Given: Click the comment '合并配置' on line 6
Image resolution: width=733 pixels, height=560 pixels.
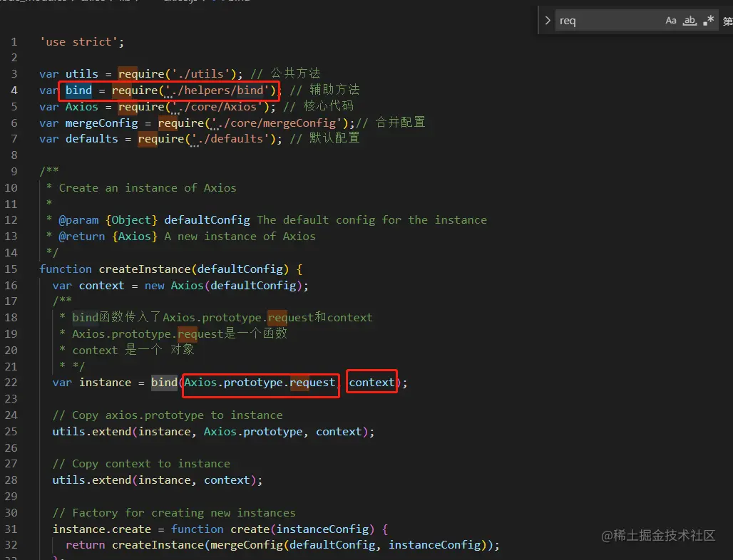Looking at the screenshot, I should [x=400, y=123].
